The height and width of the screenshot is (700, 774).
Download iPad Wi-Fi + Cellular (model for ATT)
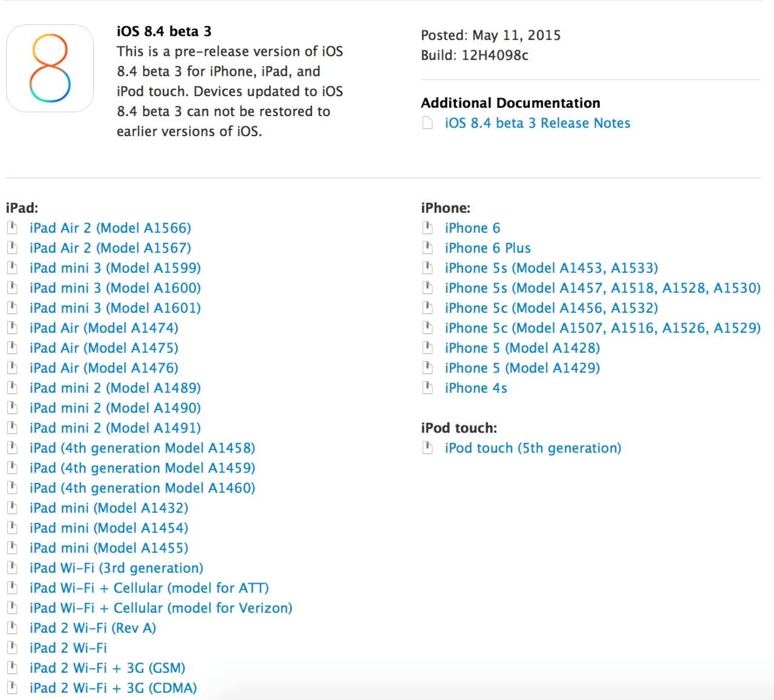[149, 587]
